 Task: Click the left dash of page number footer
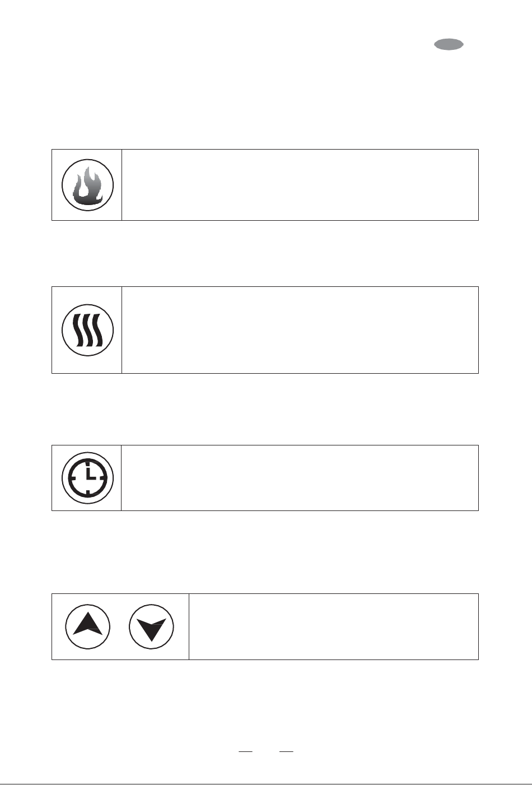coord(246,751)
